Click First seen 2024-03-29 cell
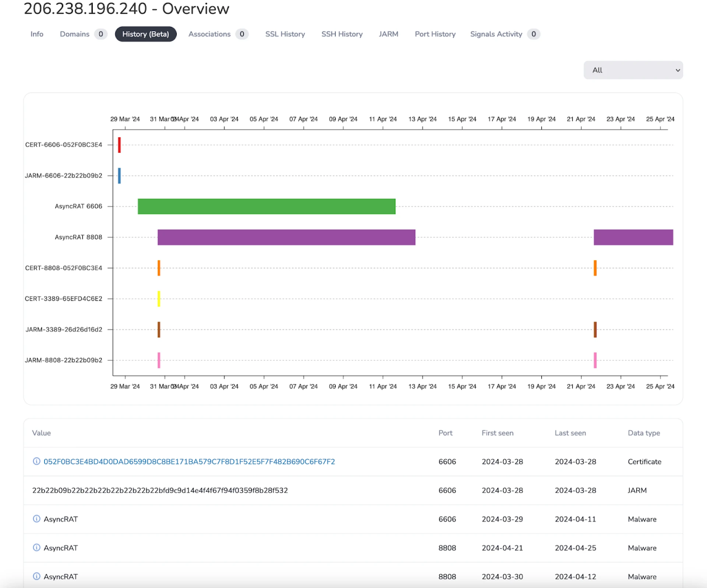707x588 pixels. 502,519
